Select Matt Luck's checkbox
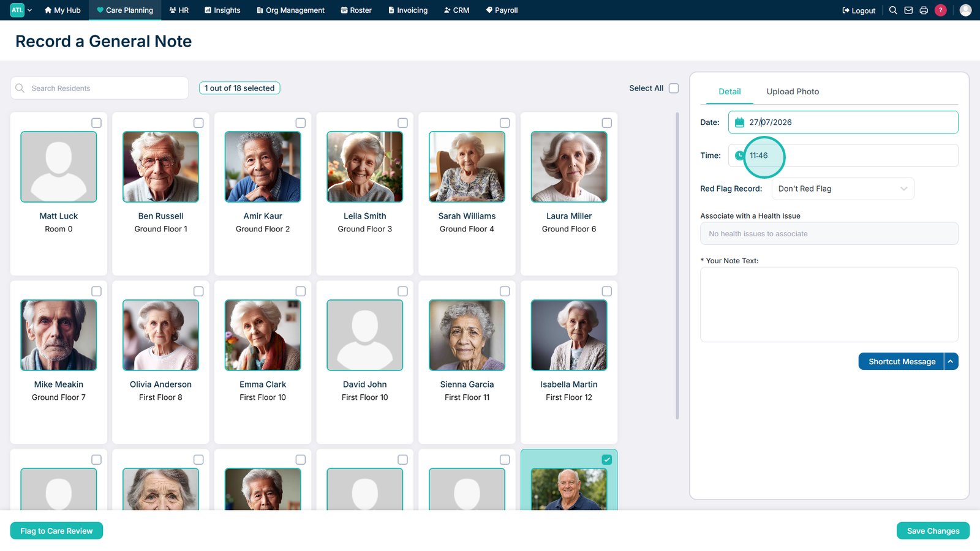 point(96,123)
